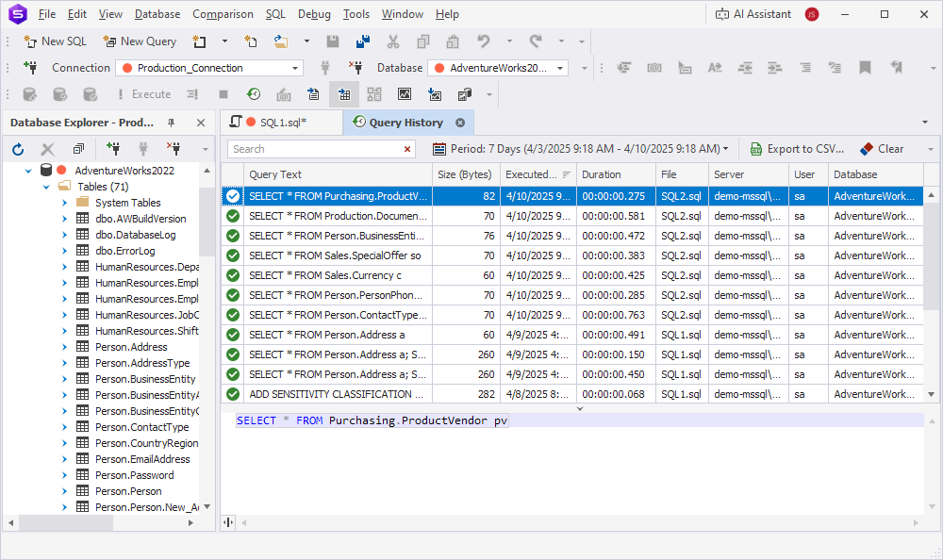Open a New Query using the toolbar icon

click(x=139, y=41)
